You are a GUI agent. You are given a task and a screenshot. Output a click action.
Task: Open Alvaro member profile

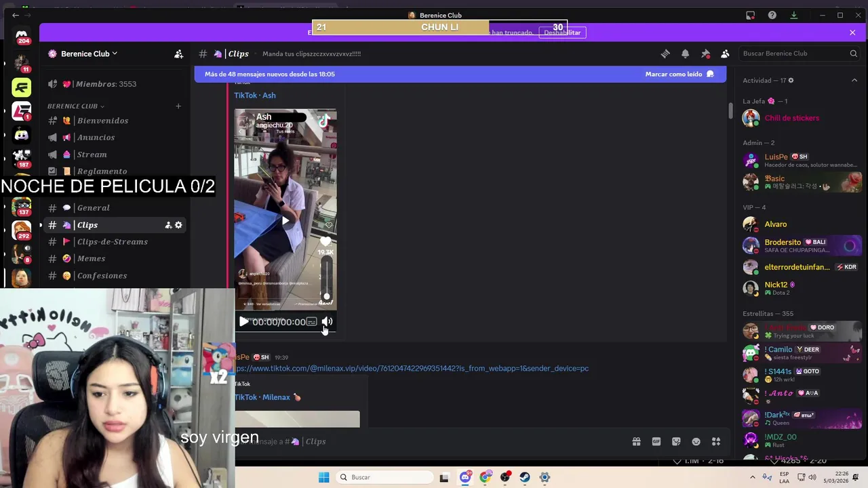click(802, 224)
